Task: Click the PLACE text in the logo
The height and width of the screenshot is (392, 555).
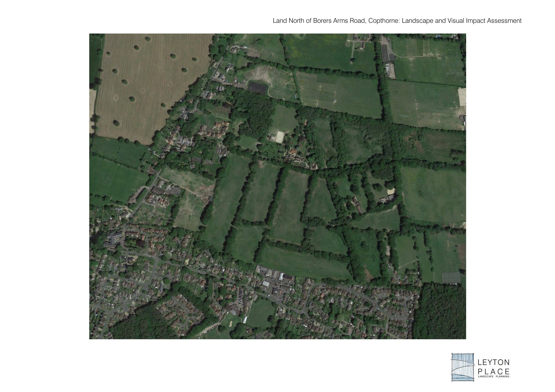Action: click(x=494, y=372)
